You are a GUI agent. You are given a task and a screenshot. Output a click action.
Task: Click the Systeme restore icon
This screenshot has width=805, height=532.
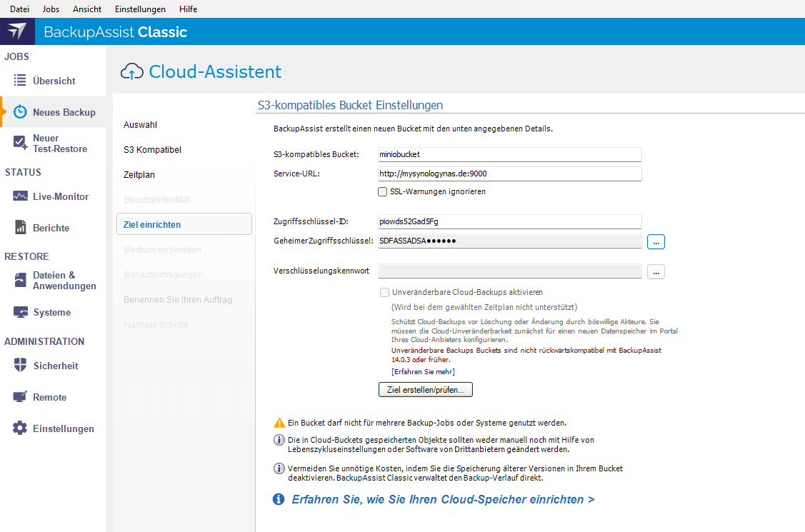(20, 312)
